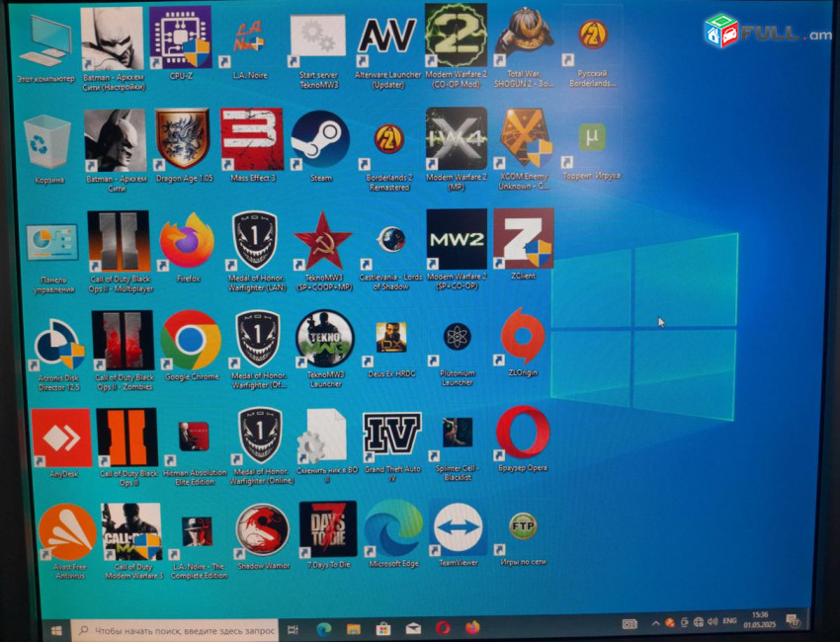Launch 7 Days To Die shortcut
This screenshot has width=840, height=642.
(x=328, y=529)
